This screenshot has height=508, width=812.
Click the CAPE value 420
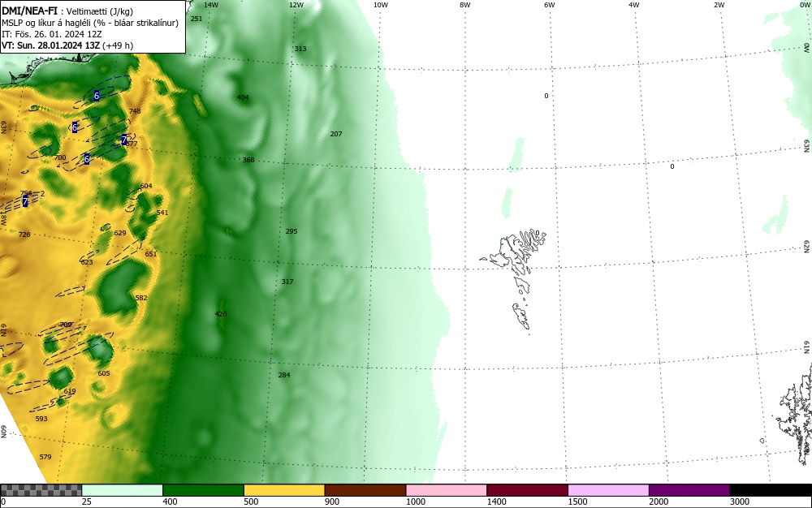pyautogui.click(x=221, y=314)
